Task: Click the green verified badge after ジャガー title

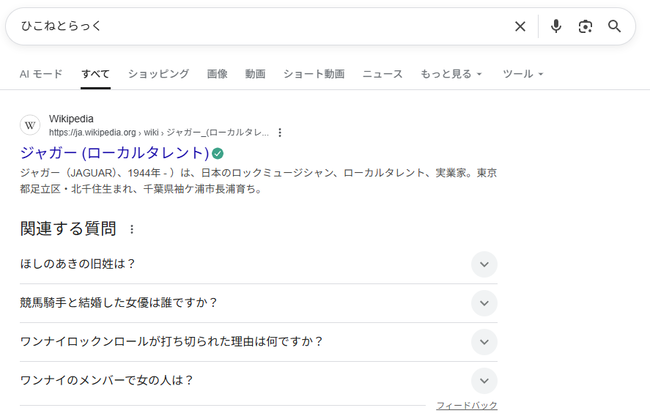Action: coord(218,154)
